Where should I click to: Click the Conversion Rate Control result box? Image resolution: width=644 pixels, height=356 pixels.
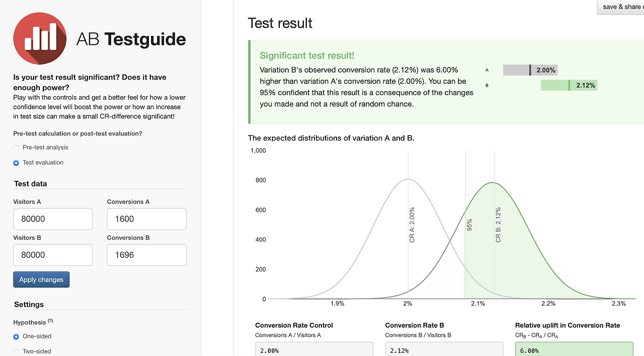coord(314,350)
